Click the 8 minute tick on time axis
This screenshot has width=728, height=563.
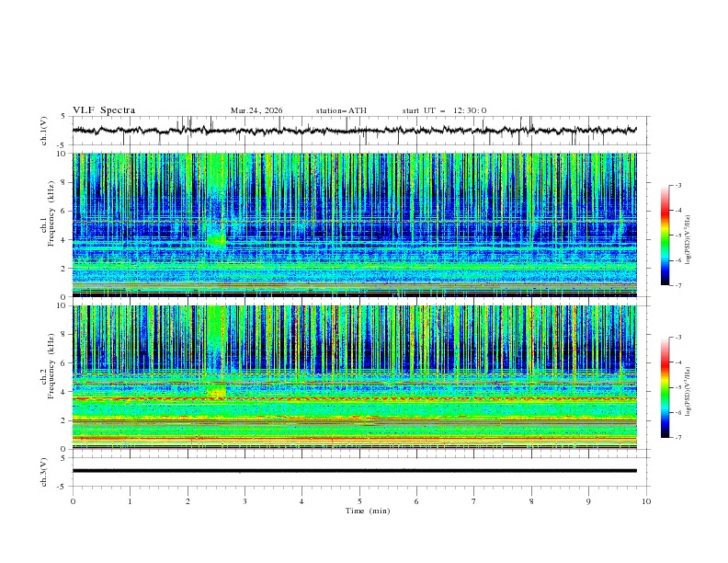click(531, 500)
